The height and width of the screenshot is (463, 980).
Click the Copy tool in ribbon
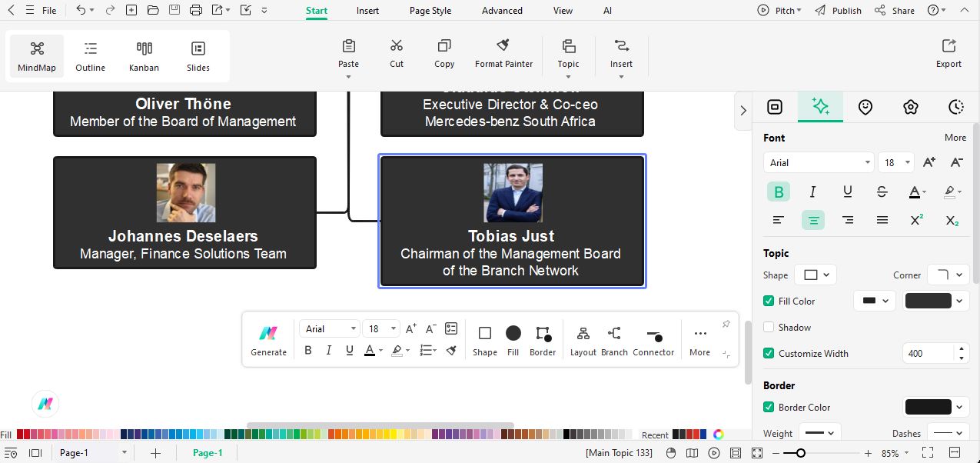point(444,53)
